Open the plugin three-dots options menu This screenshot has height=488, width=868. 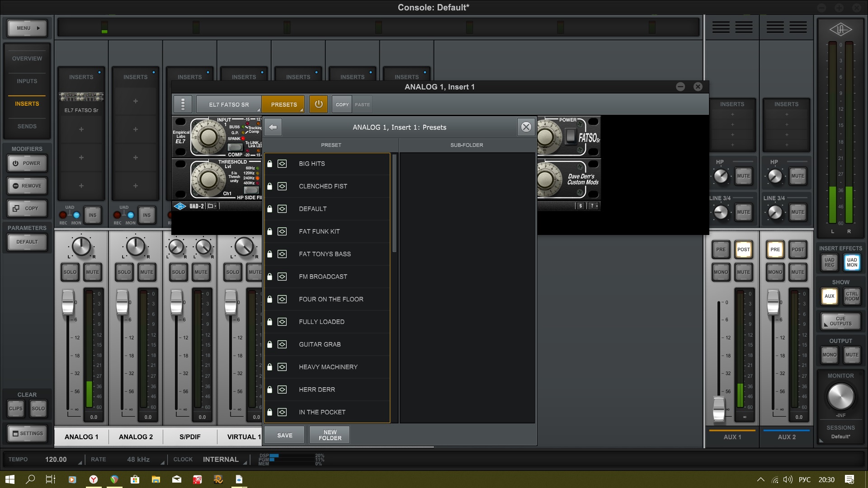pos(183,104)
